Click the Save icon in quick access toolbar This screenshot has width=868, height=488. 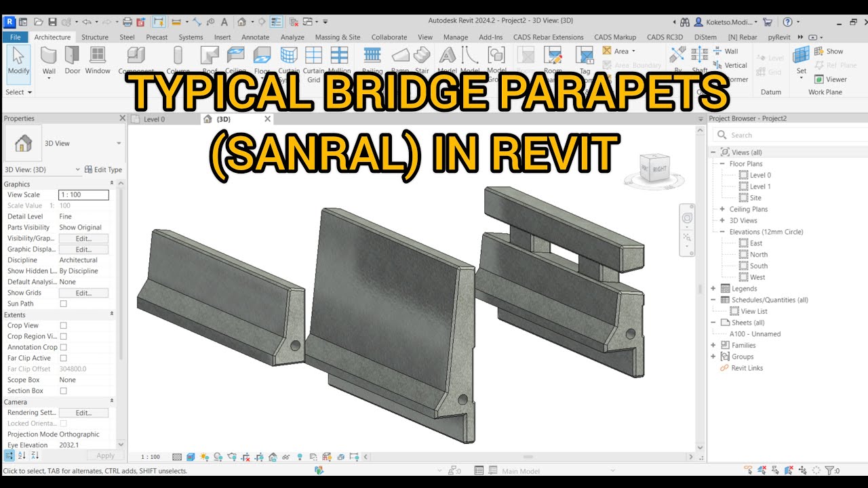[52, 22]
